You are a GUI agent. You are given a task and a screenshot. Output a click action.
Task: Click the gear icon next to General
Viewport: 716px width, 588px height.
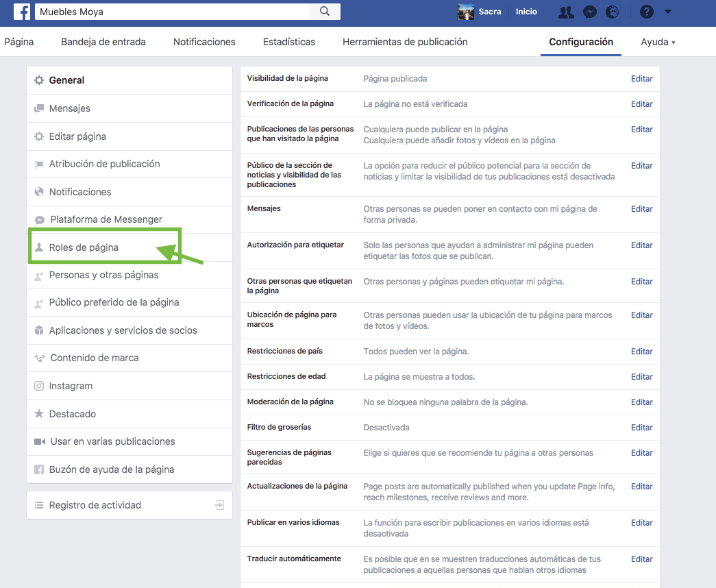[39, 80]
